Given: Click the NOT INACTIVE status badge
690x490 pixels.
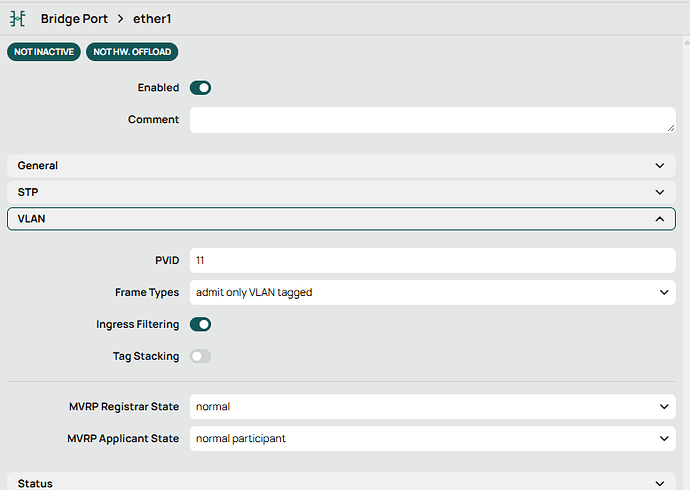Looking at the screenshot, I should tap(44, 52).
